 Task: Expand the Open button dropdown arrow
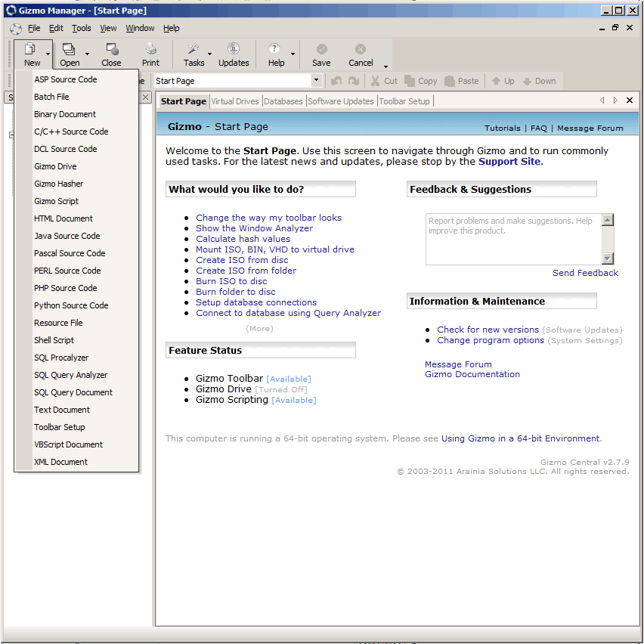(87, 54)
